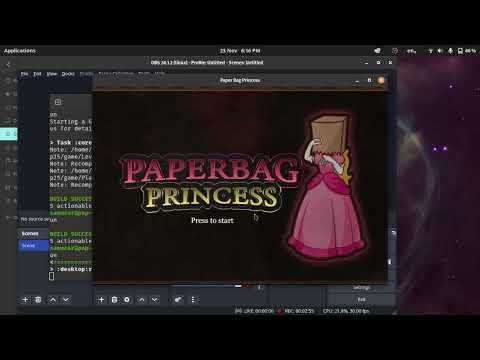Delete selected source with Sources trash icon

click(x=114, y=300)
